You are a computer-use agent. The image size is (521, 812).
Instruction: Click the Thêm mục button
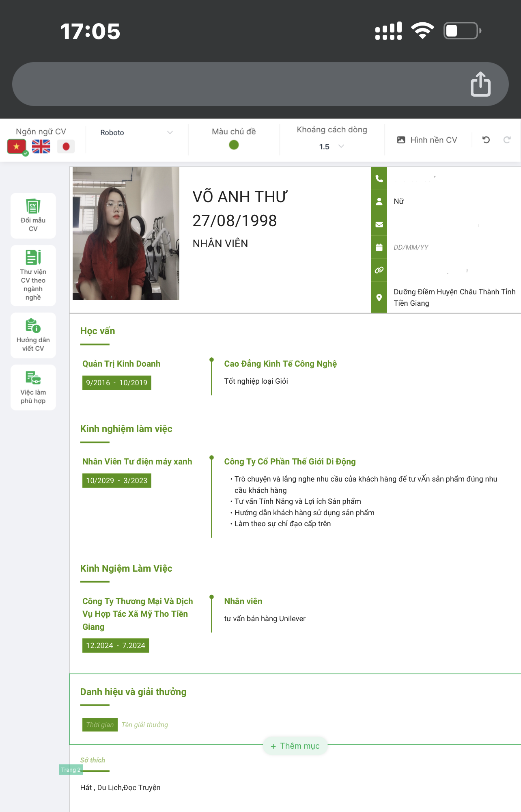pyautogui.click(x=295, y=746)
